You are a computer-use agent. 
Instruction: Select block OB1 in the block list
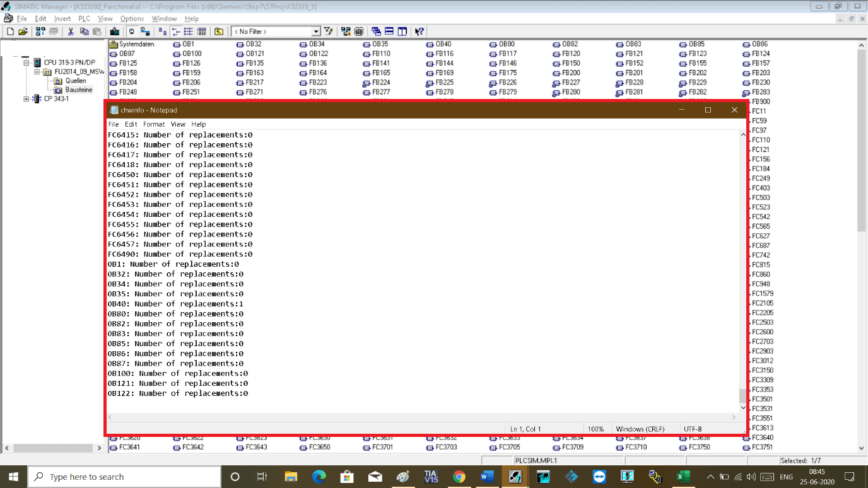184,45
